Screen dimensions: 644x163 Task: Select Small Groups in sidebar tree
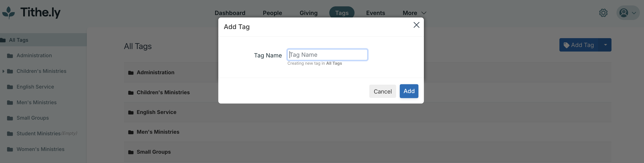pyautogui.click(x=33, y=118)
